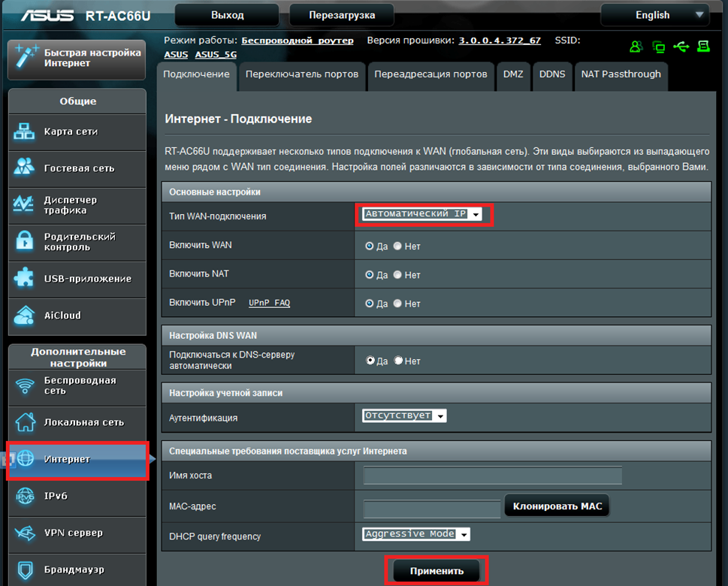Click the green printer status icon
Screen dimensions: 728x586
tap(703, 47)
